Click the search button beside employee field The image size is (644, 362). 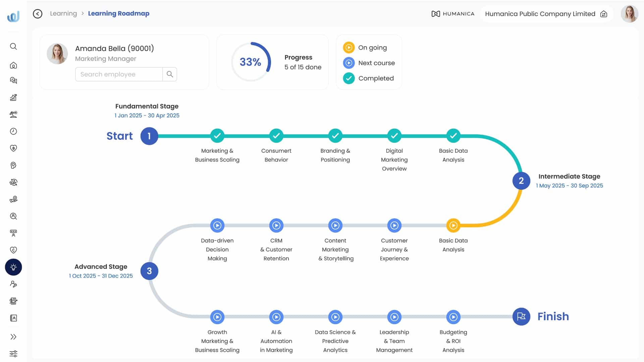170,74
